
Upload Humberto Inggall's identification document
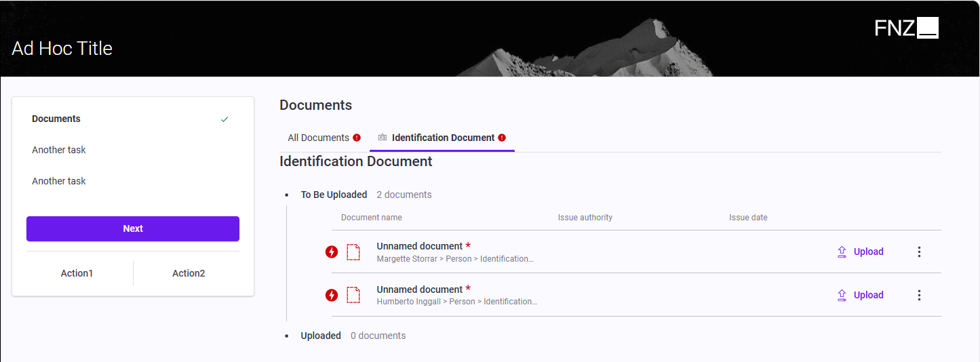860,295
